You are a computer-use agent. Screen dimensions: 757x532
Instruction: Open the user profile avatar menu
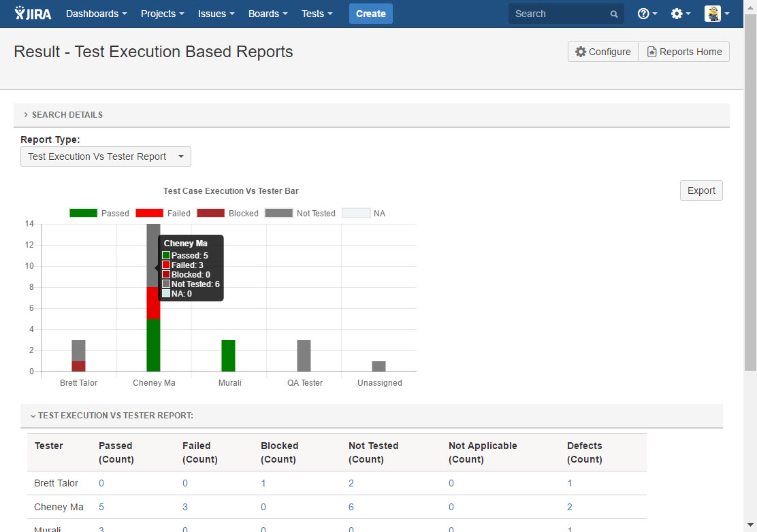click(x=716, y=14)
